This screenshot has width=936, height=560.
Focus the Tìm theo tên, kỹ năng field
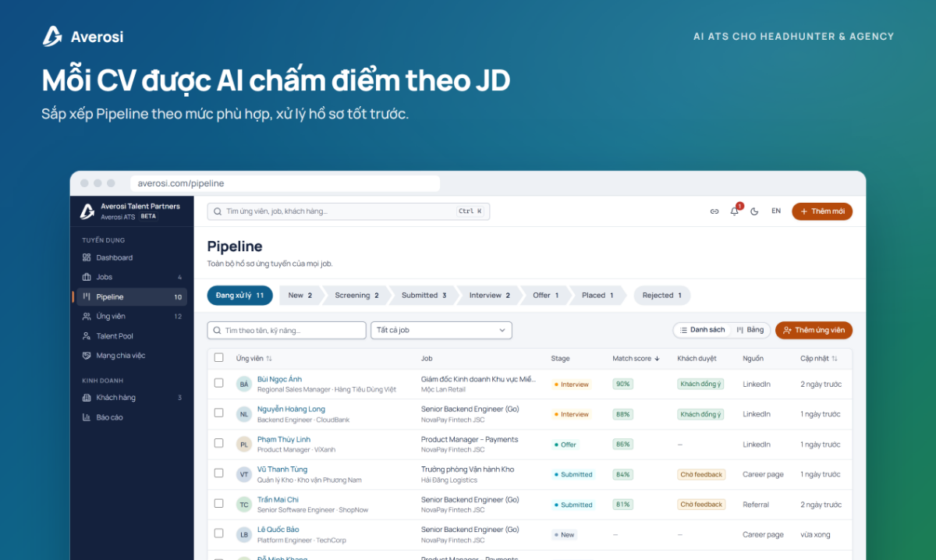286,330
